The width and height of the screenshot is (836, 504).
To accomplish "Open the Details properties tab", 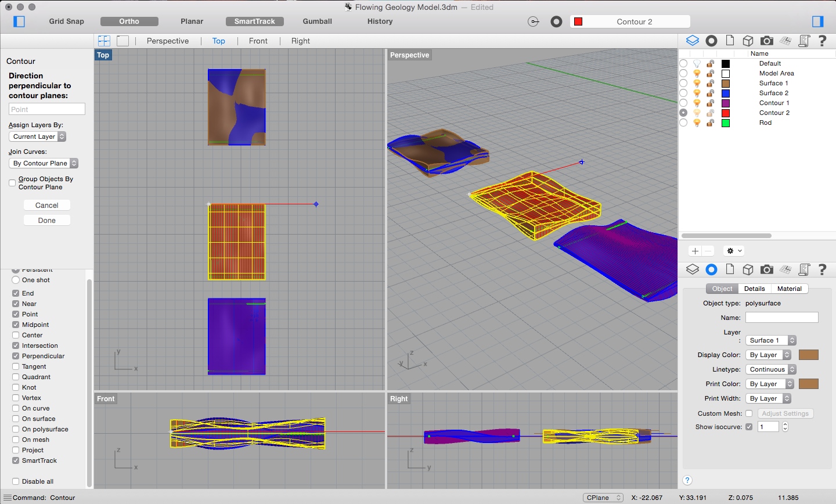I will pyautogui.click(x=755, y=289).
